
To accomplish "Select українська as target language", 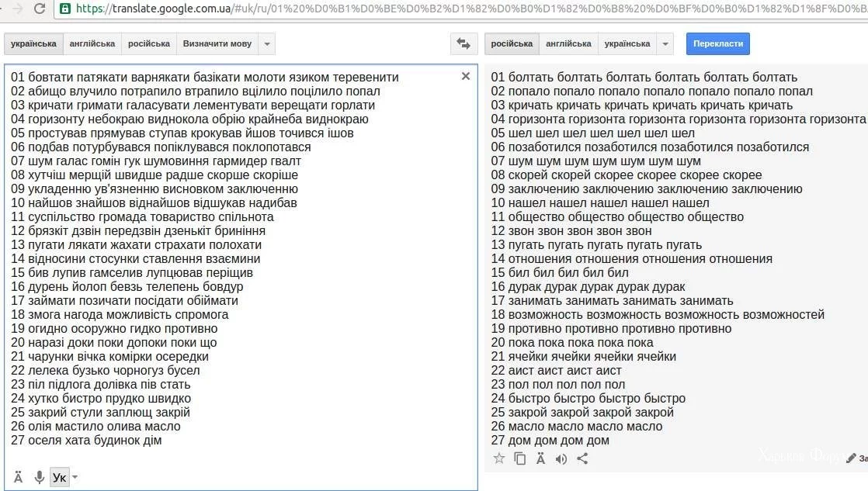I will click(627, 43).
